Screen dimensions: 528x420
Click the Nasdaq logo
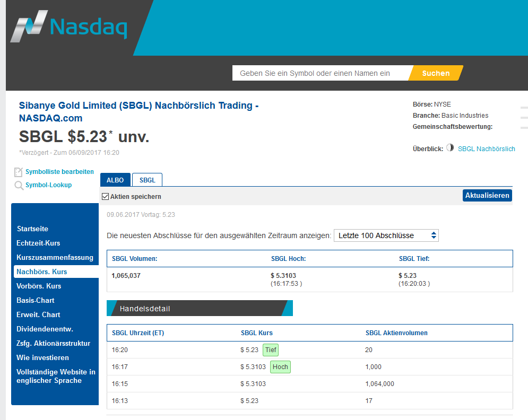click(69, 26)
